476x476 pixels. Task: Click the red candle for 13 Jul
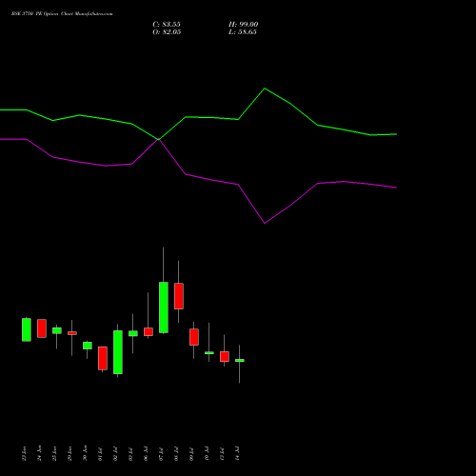click(225, 357)
